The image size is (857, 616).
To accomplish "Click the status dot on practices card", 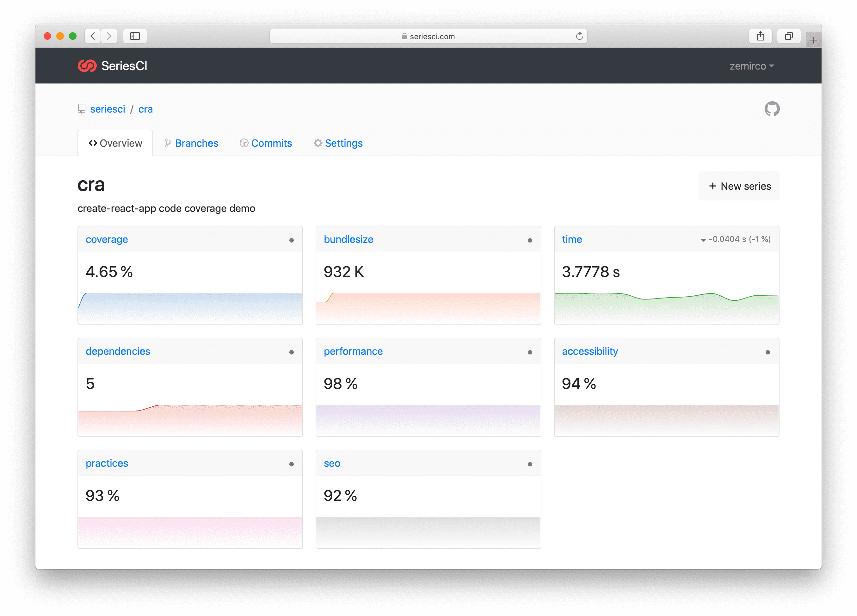I will (291, 464).
